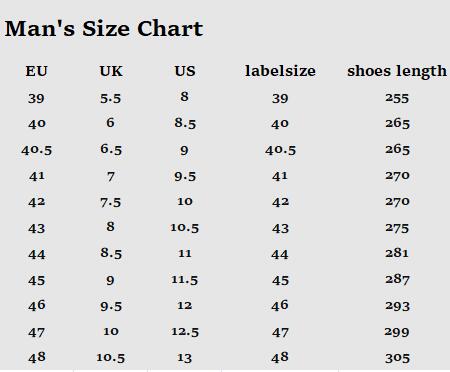Click shoes length 299 value
Image resolution: width=450 pixels, height=372 pixels.
tap(397, 332)
